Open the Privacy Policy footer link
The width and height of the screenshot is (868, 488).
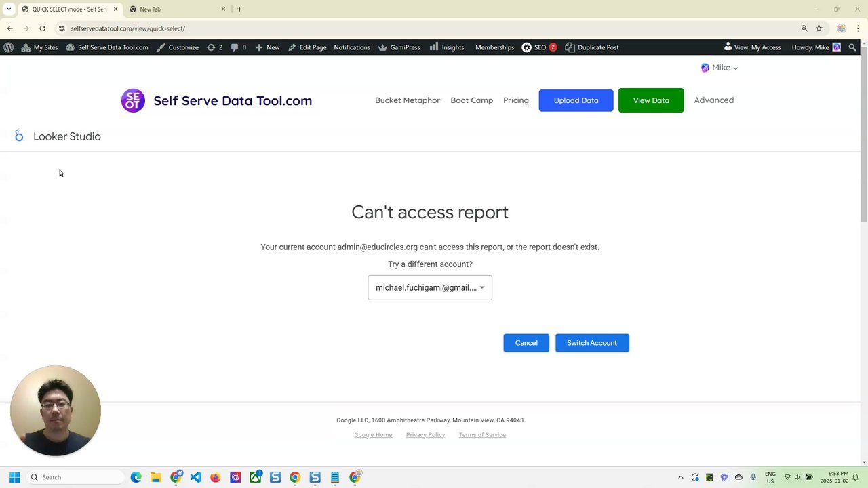coord(426,435)
